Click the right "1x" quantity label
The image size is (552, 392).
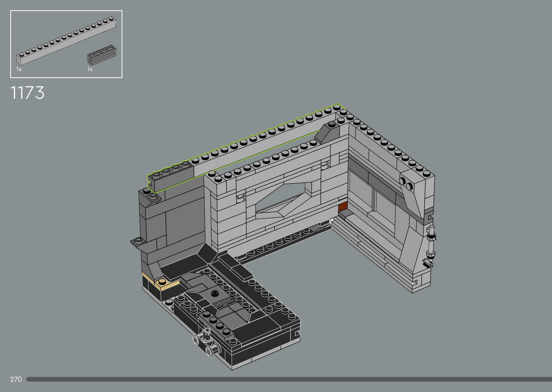[90, 69]
